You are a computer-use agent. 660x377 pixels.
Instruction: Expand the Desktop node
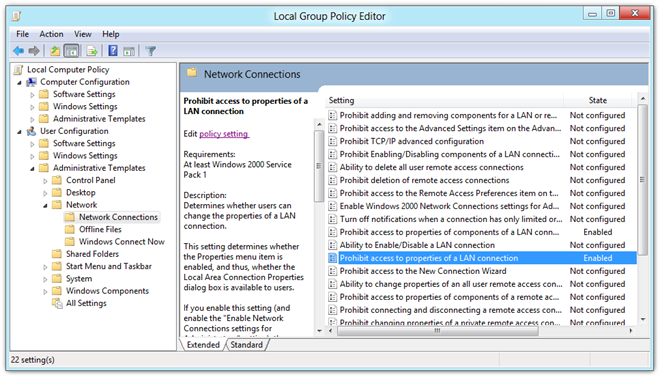(x=45, y=193)
